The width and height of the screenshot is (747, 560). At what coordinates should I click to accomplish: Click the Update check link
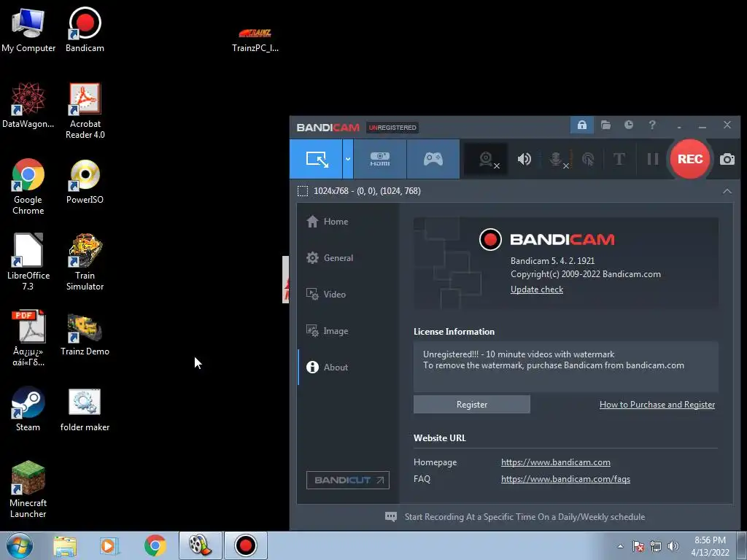tap(536, 289)
